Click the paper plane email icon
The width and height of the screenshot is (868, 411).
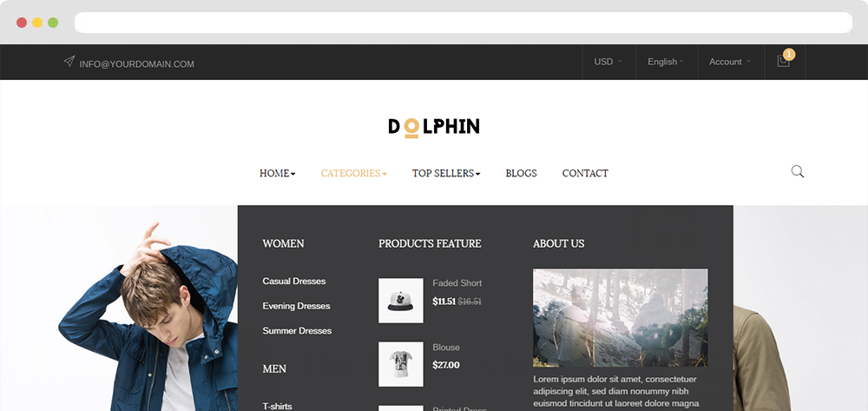(69, 62)
